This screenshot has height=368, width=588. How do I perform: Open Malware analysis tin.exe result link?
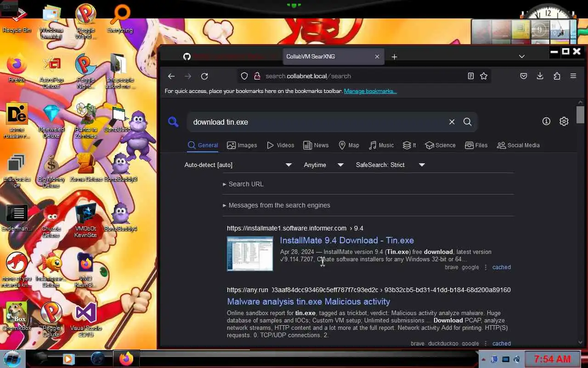[309, 302]
